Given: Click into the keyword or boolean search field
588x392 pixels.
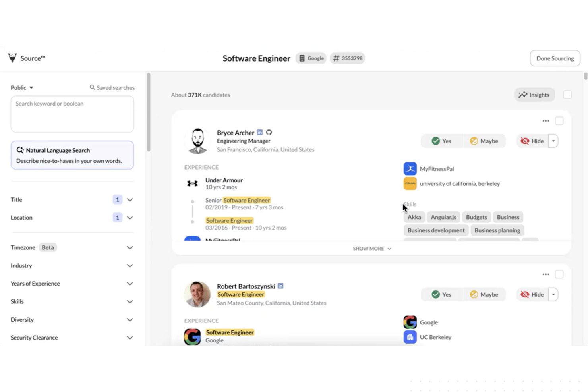Looking at the screenshot, I should pos(72,114).
